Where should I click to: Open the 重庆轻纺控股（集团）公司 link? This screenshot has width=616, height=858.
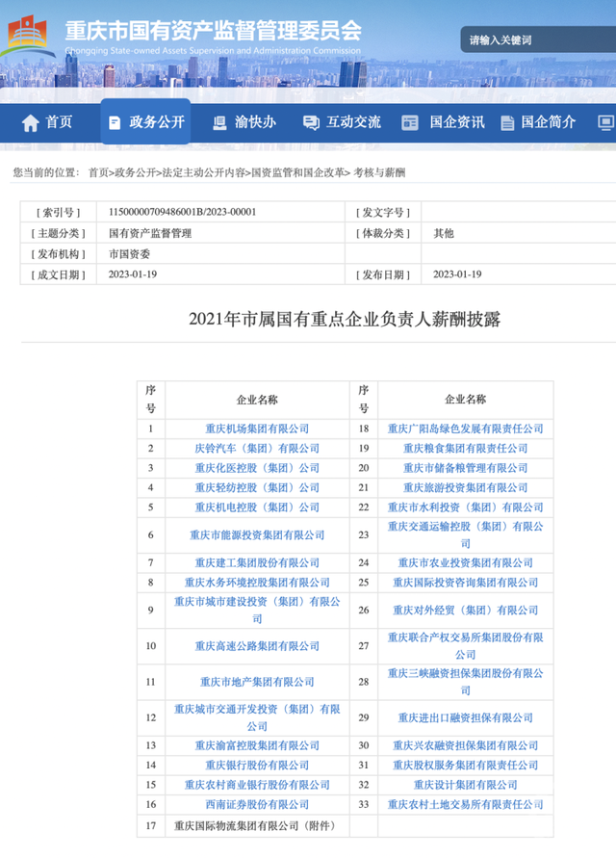tap(257, 488)
